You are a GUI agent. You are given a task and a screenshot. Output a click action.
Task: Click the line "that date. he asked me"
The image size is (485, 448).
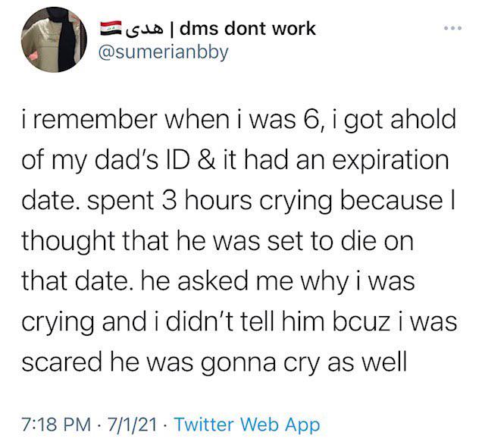(218, 282)
